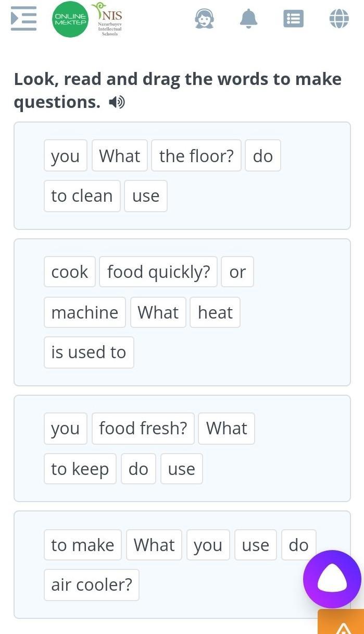Choose the "air cooler?" tile
This screenshot has height=634, width=364.
tap(92, 584)
